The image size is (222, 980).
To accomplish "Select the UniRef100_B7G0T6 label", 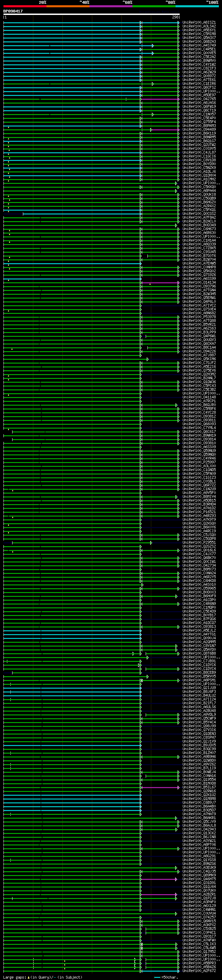I will [x=199, y=256].
